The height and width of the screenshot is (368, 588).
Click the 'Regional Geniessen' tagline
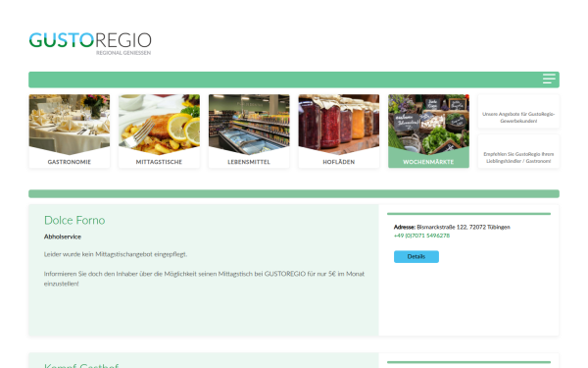(123, 53)
